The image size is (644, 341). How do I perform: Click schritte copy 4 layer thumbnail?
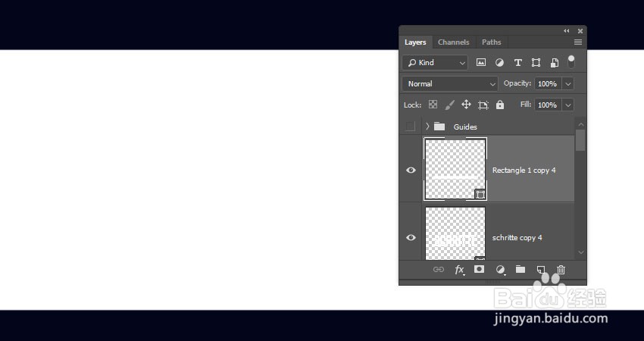click(x=455, y=233)
